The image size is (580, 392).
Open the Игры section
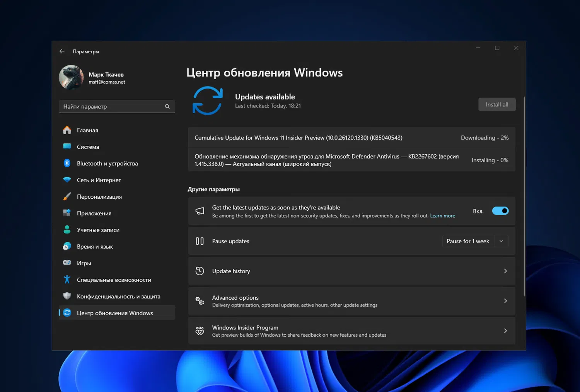[x=117, y=263]
